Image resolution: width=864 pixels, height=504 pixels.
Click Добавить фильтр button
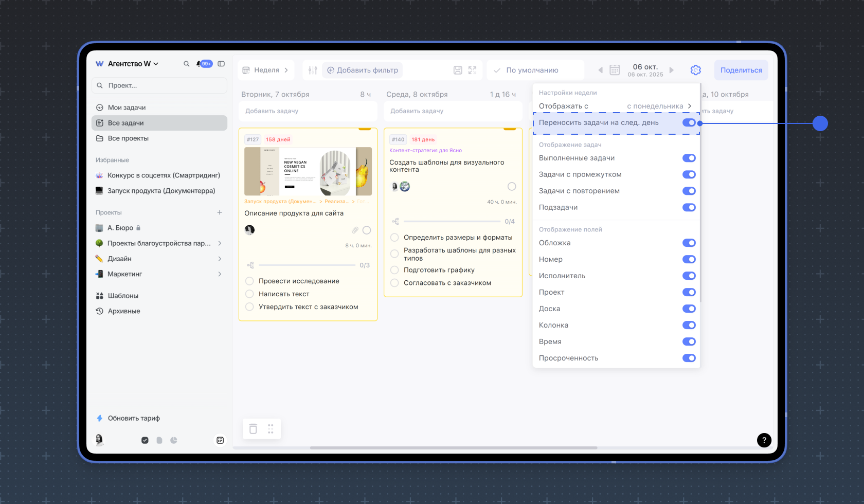(363, 70)
